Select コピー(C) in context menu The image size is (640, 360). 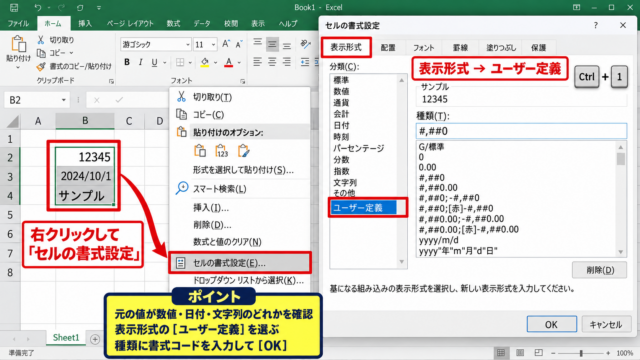240,115
